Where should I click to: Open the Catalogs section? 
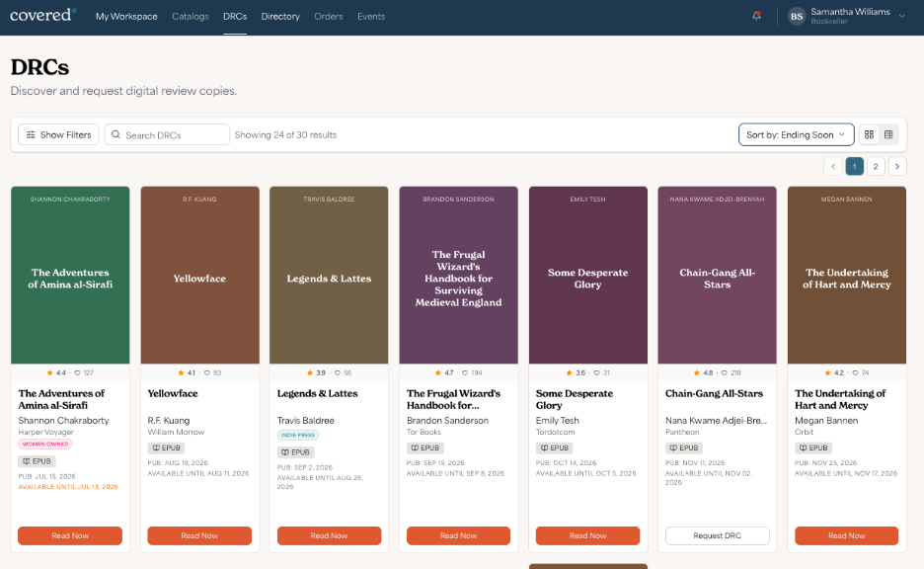click(190, 17)
